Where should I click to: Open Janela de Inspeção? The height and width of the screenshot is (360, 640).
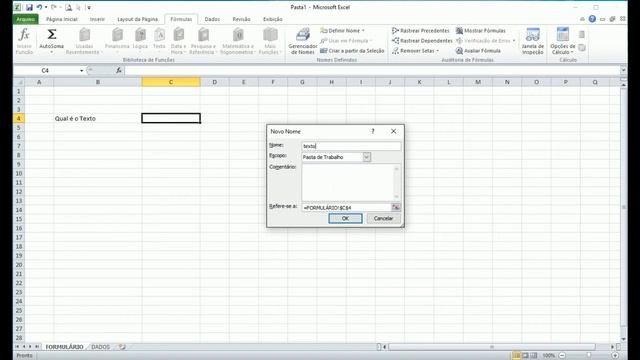[x=533, y=41]
